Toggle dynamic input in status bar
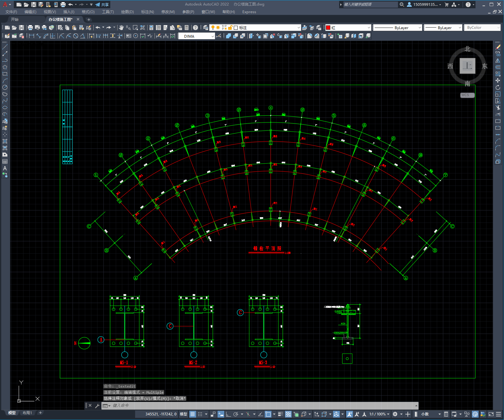Screen dimensions: 504x420 pyautogui.click(x=221, y=414)
